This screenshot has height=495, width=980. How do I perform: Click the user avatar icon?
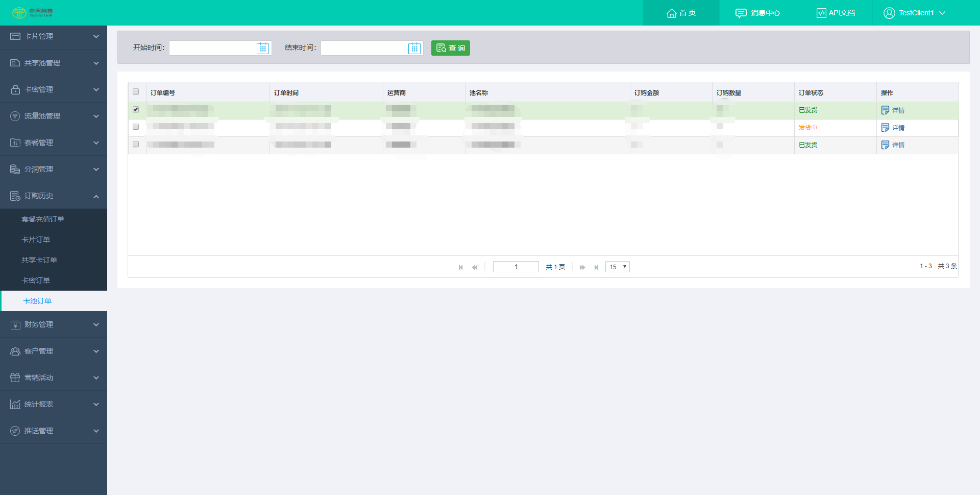(889, 13)
